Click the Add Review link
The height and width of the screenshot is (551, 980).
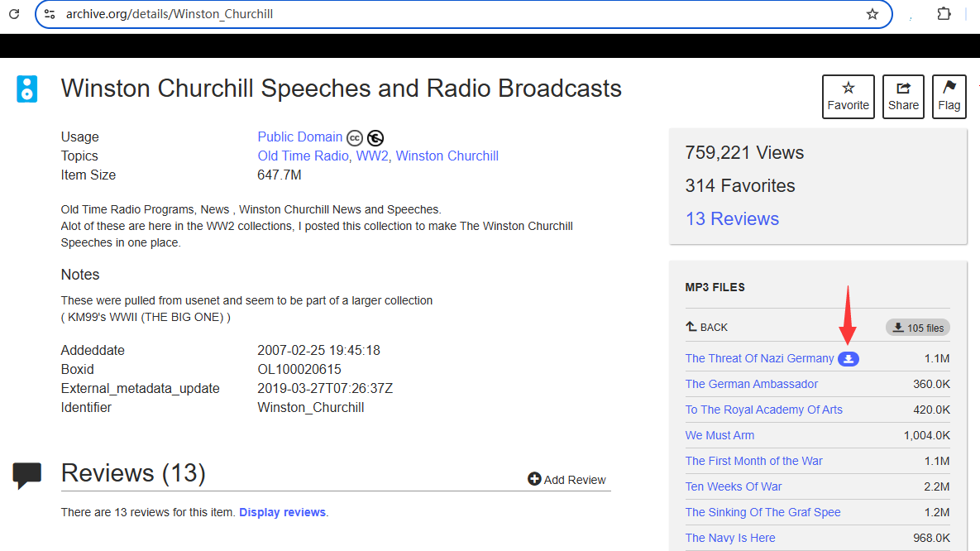[566, 480]
